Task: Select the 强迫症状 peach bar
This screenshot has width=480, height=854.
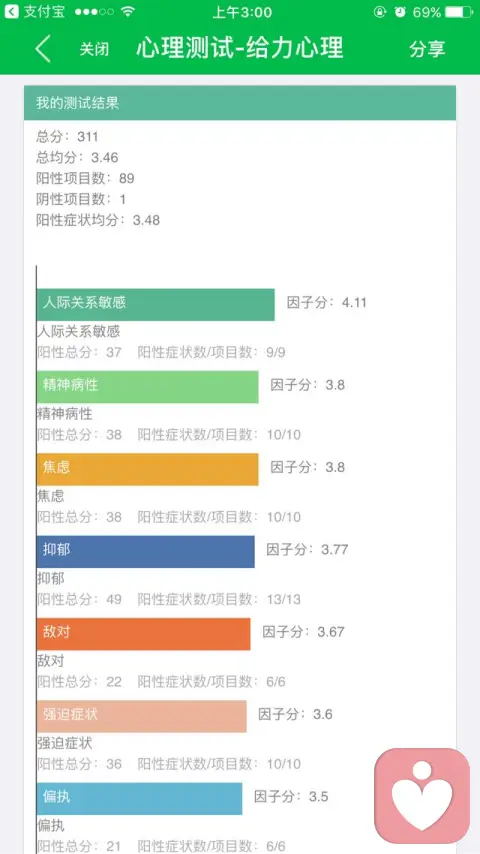Action: click(142, 716)
